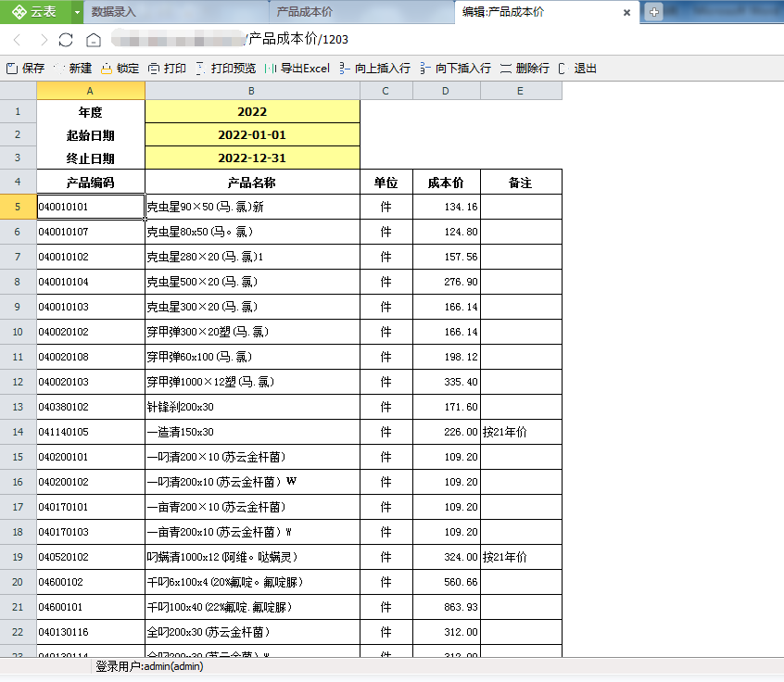The width and height of the screenshot is (784, 682).
Task: Click product code 040200101
Action: (x=91, y=457)
